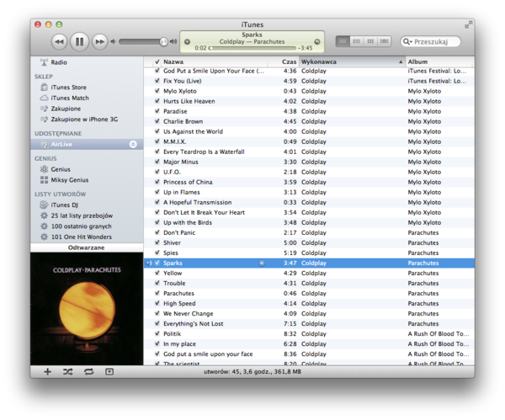Screen dimensions: 505x420
Task: Click the Parachutes album artwork
Action: point(87,309)
